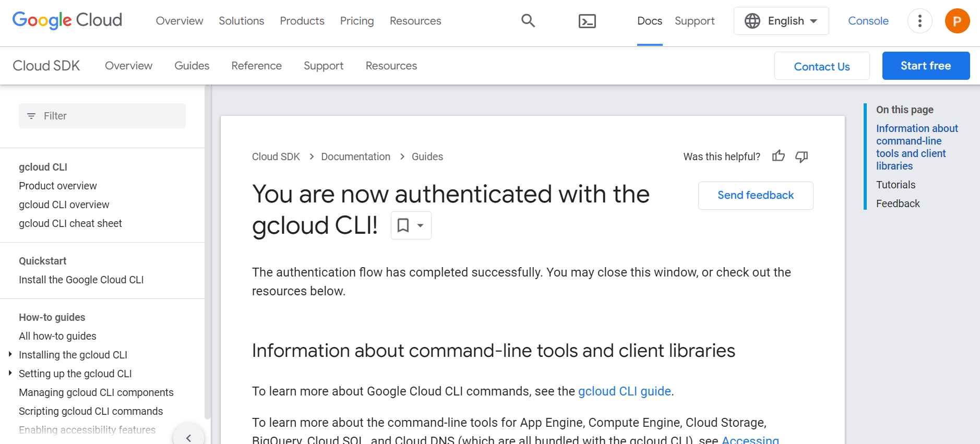Click the search magnifier icon
Viewport: 980px width, 444px height.
tap(528, 21)
